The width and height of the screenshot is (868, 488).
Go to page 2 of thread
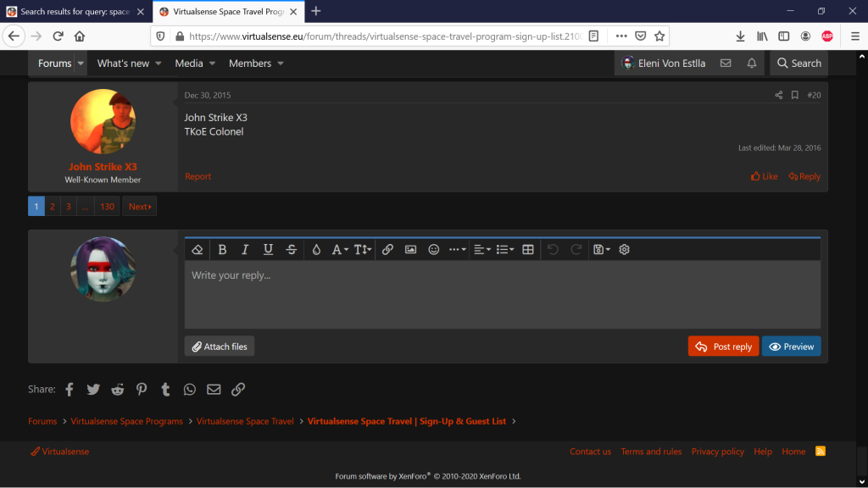[53, 207]
